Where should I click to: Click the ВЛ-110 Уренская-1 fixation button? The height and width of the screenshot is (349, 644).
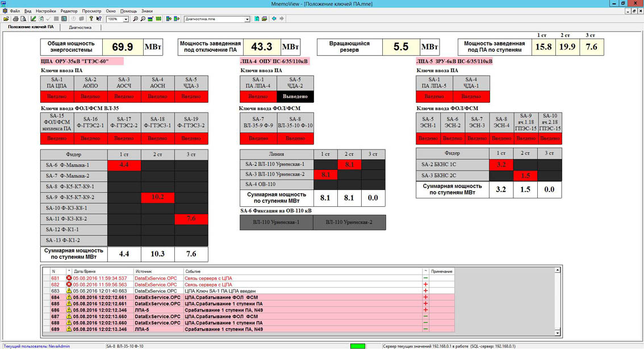click(277, 222)
